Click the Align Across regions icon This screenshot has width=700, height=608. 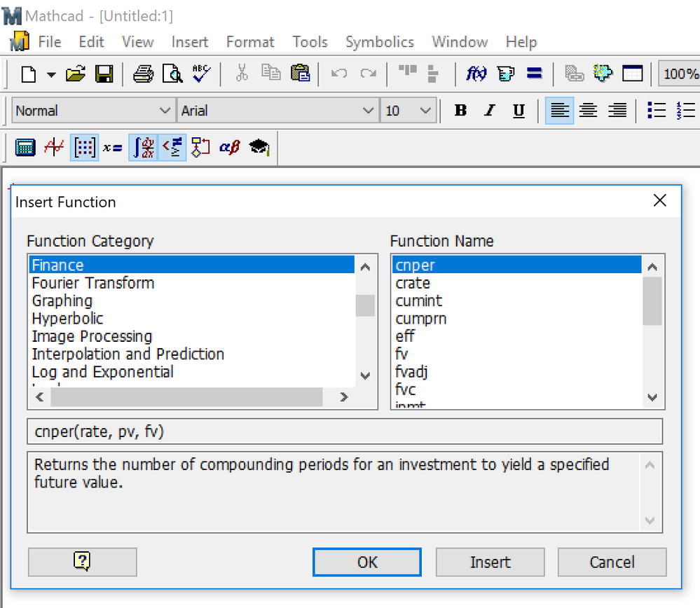408,71
